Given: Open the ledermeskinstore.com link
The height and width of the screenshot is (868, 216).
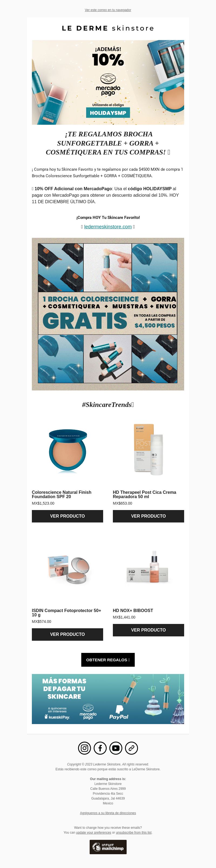Looking at the screenshot, I should [x=108, y=227].
